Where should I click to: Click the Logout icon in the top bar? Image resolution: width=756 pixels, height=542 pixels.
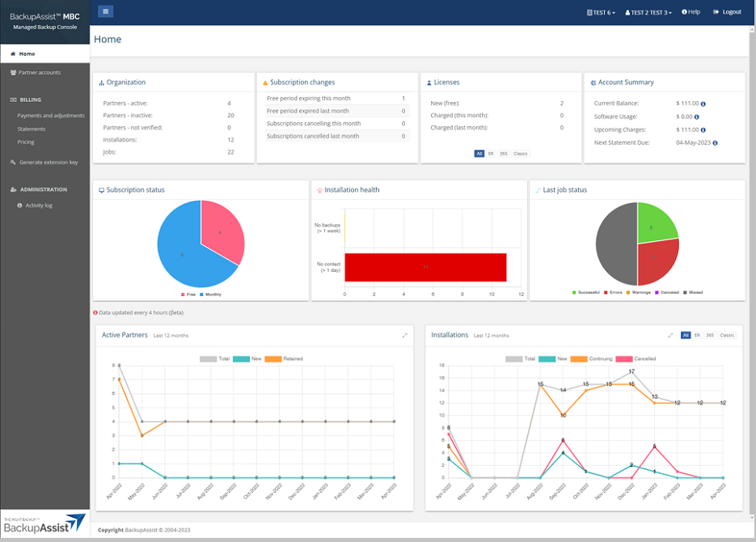[x=716, y=12]
